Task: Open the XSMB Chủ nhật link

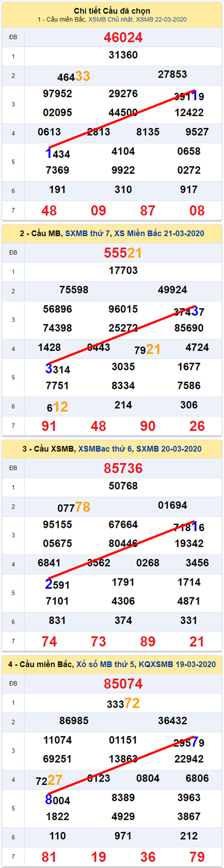Action: [x=111, y=20]
